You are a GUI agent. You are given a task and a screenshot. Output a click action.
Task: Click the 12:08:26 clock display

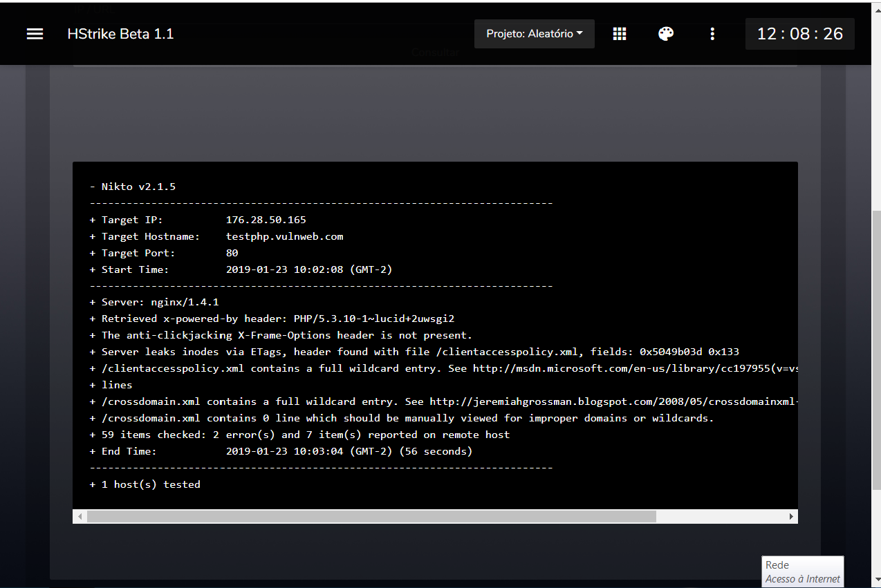[800, 34]
